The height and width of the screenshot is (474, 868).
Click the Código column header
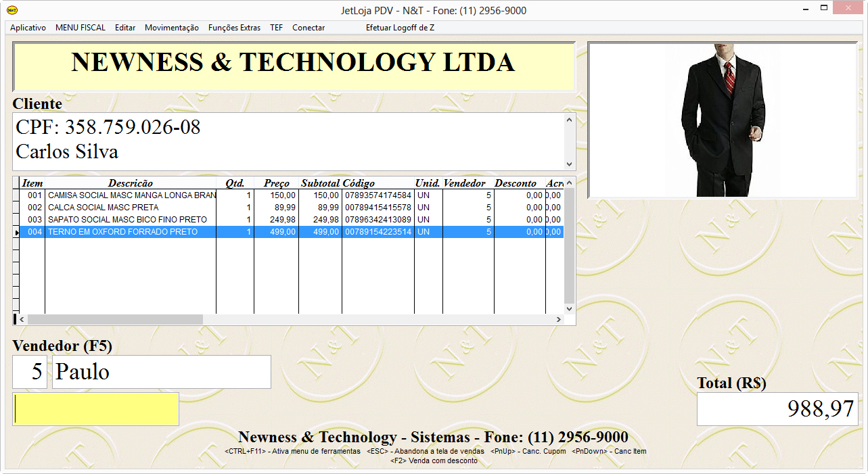click(378, 183)
